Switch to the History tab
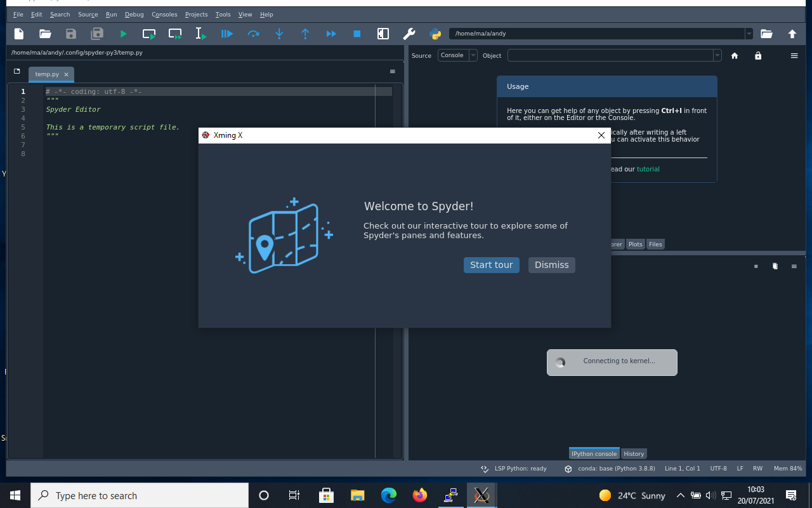Image resolution: width=812 pixels, height=508 pixels. pyautogui.click(x=634, y=453)
